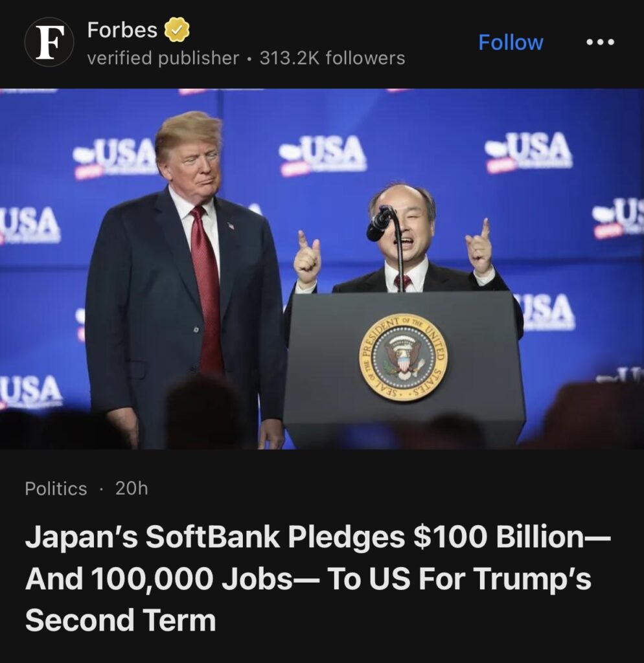Click the 'Second Term' headline line
The height and width of the screenshot is (663, 644).
coord(121,620)
